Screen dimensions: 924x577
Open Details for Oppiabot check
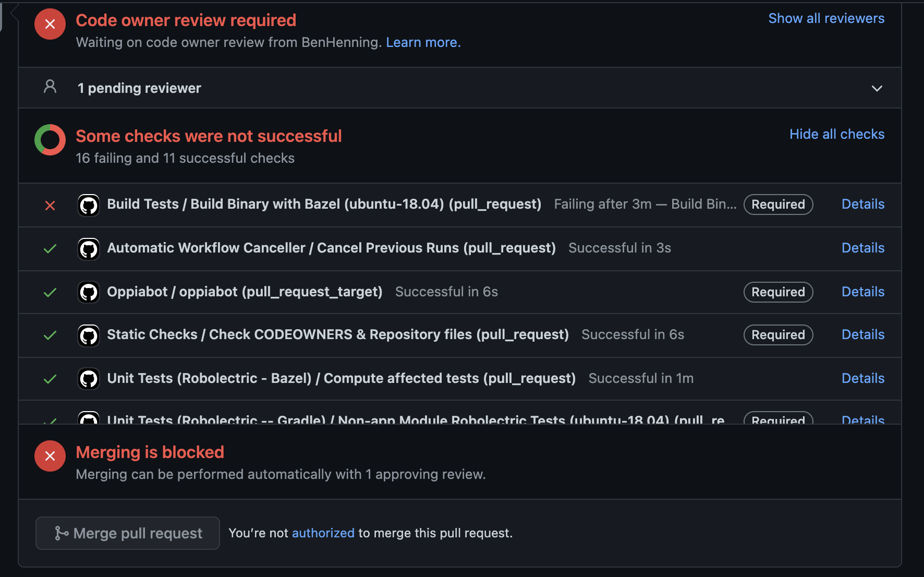click(863, 292)
